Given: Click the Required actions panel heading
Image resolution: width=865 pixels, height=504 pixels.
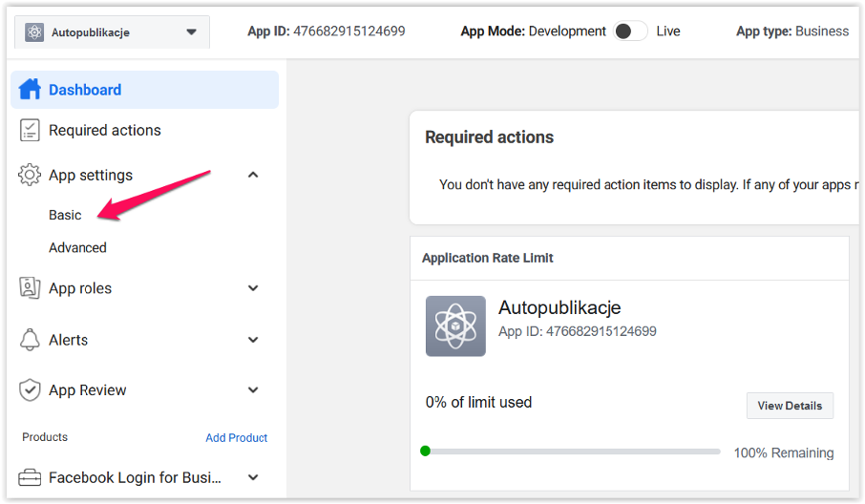Looking at the screenshot, I should click(x=490, y=136).
